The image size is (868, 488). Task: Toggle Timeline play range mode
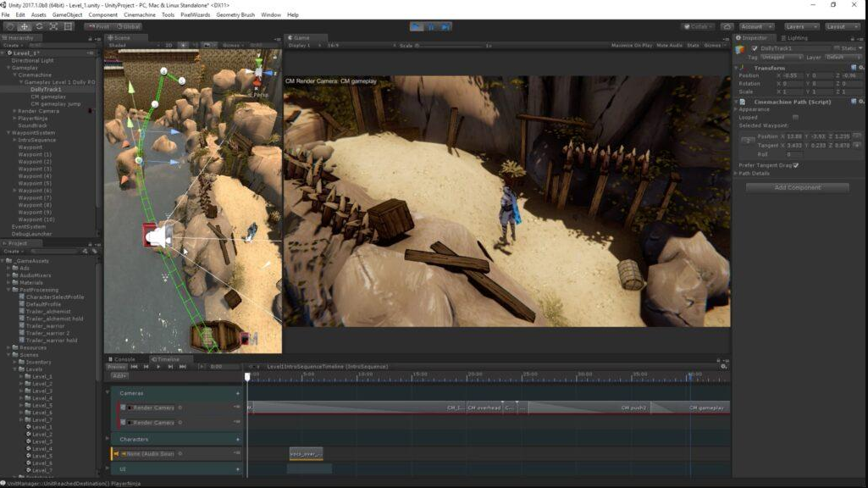(x=201, y=367)
